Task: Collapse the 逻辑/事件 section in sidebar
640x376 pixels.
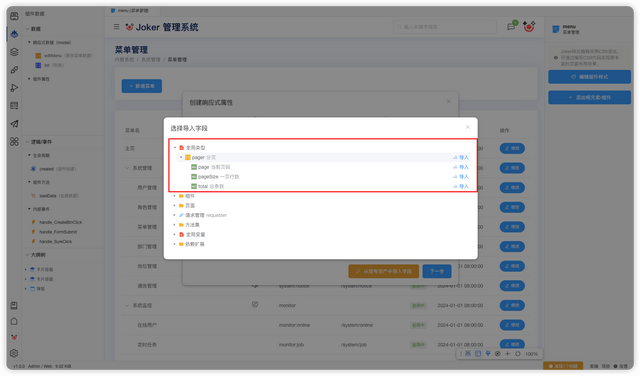Action: [27, 142]
